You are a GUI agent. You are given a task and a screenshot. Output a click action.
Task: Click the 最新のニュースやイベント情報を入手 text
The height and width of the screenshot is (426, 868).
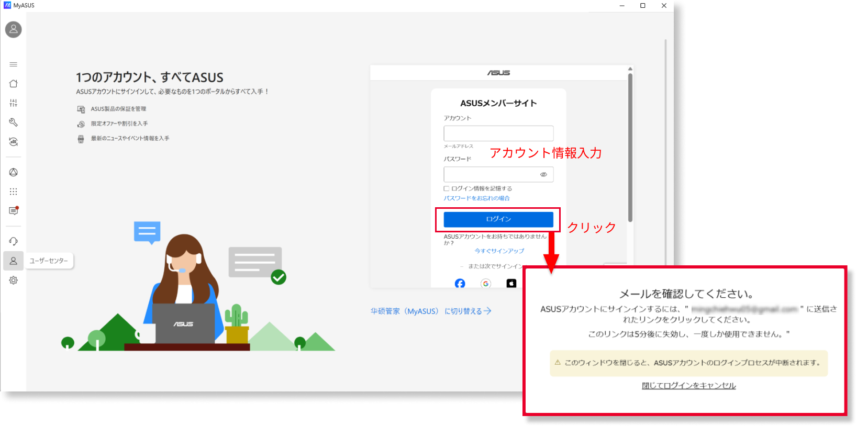(x=130, y=138)
